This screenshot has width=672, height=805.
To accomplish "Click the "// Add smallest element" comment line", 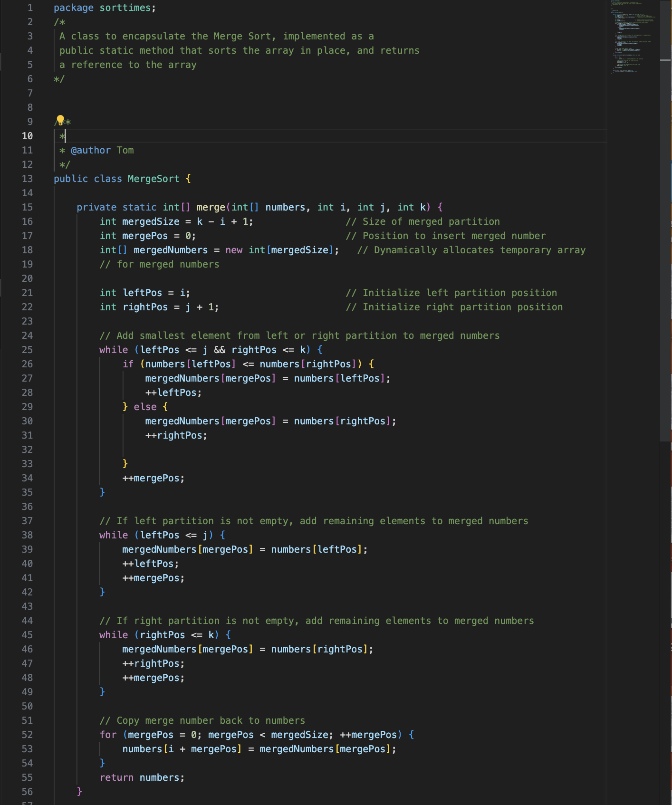I will (x=300, y=335).
